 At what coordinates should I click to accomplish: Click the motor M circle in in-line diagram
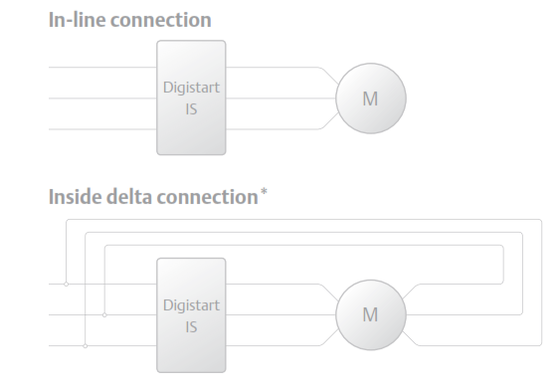(371, 98)
